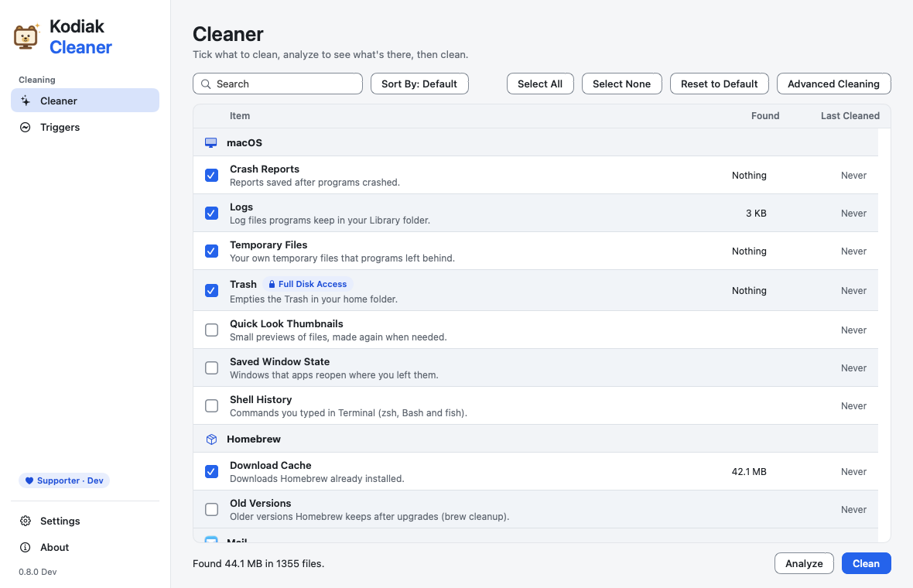
Task: Open the Cleaner sidebar page
Action: pos(85,101)
